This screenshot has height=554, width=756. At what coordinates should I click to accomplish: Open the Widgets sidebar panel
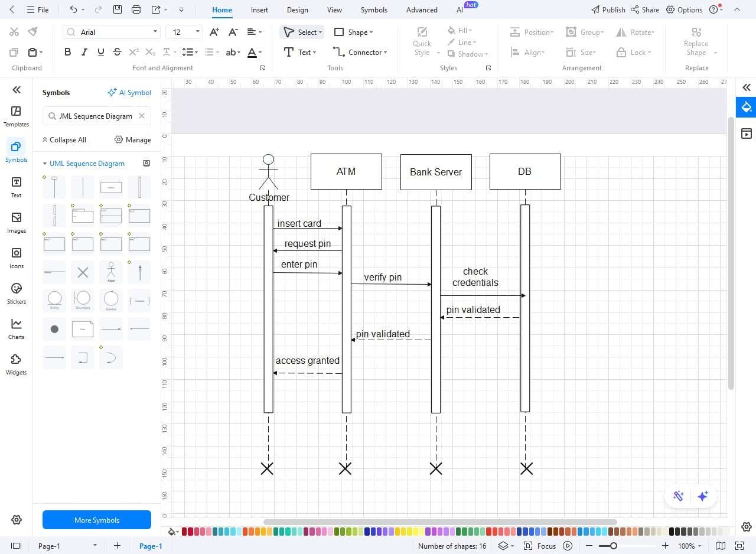point(17,364)
